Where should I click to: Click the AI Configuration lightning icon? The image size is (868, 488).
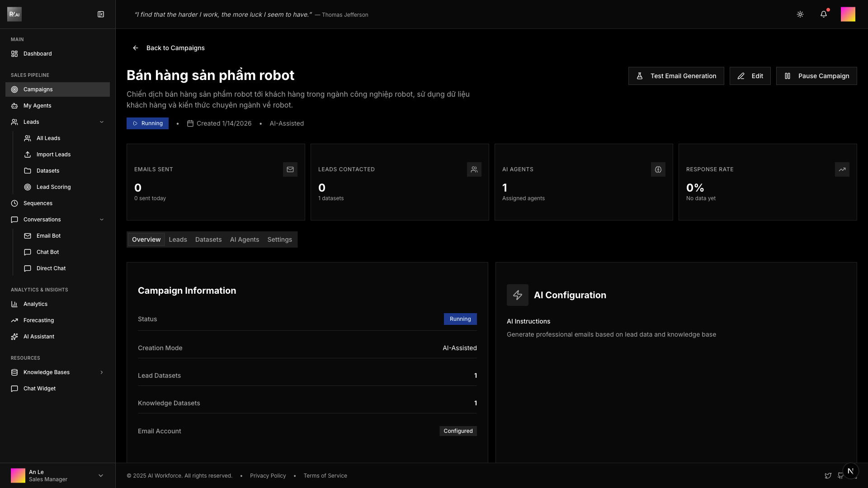pos(518,295)
